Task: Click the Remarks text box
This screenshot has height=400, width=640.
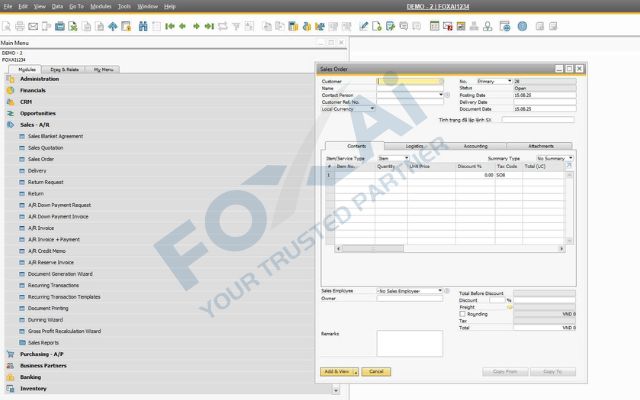Action: coord(409,344)
